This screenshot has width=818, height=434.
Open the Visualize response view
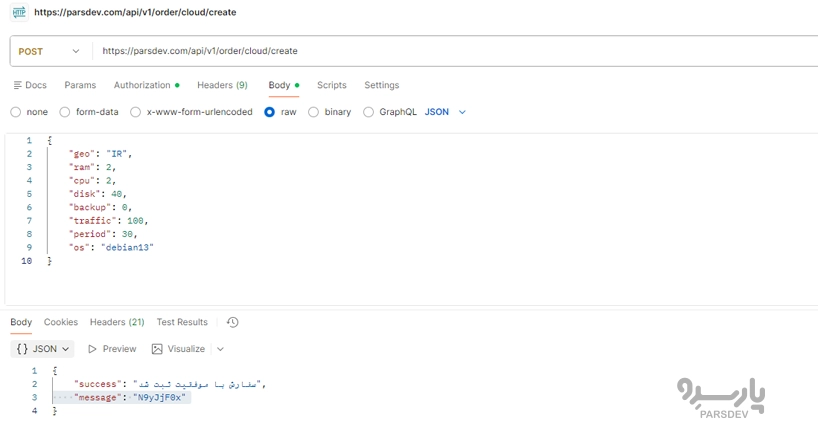tap(179, 349)
